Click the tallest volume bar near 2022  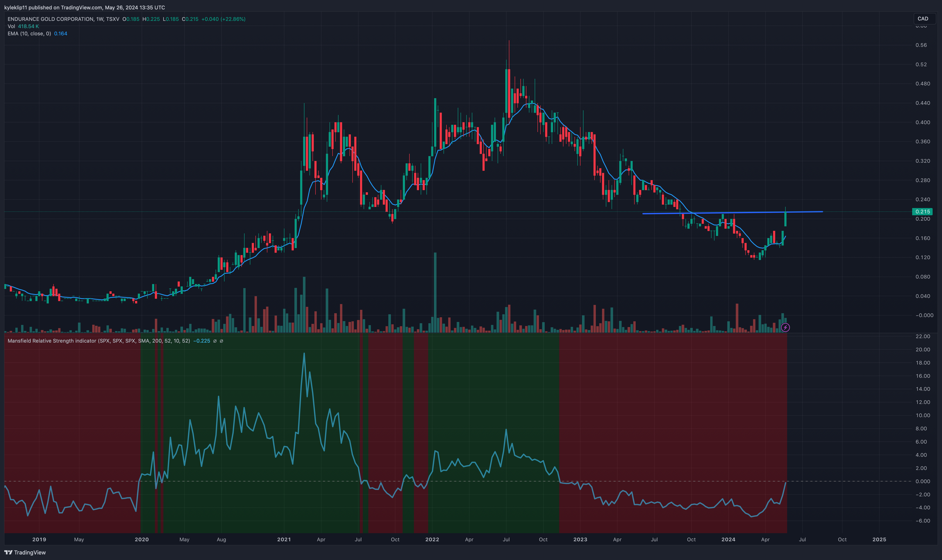435,292
